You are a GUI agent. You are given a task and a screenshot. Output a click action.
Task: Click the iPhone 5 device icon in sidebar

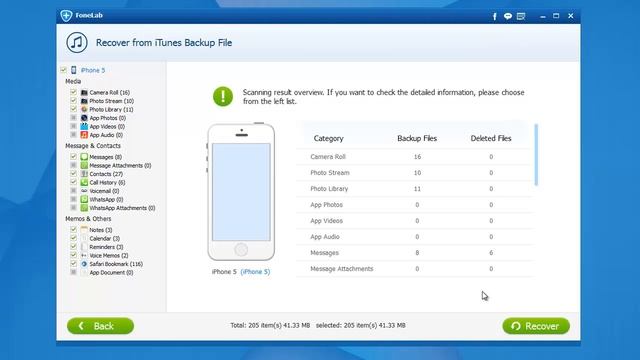pos(73,70)
